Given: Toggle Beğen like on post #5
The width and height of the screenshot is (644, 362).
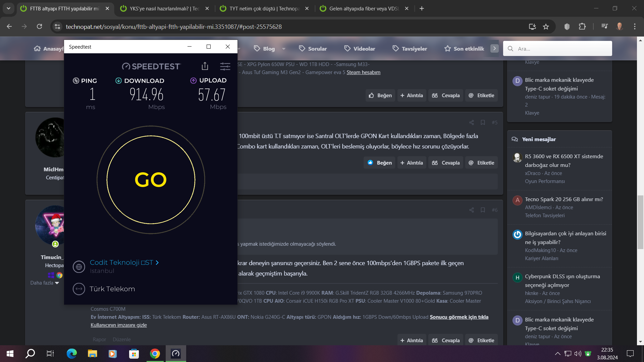Looking at the screenshot, I should pyautogui.click(x=380, y=163).
